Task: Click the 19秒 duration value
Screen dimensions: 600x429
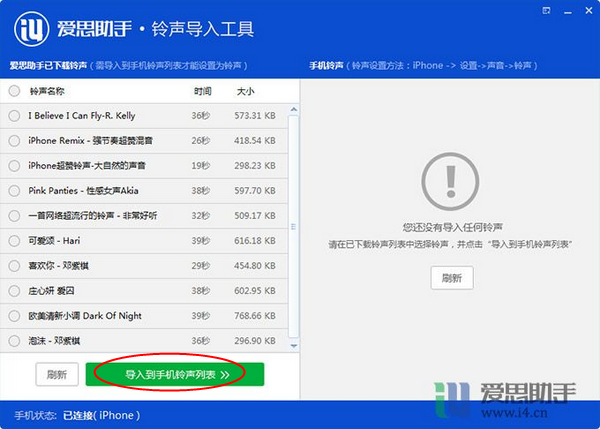Action: coord(201,166)
